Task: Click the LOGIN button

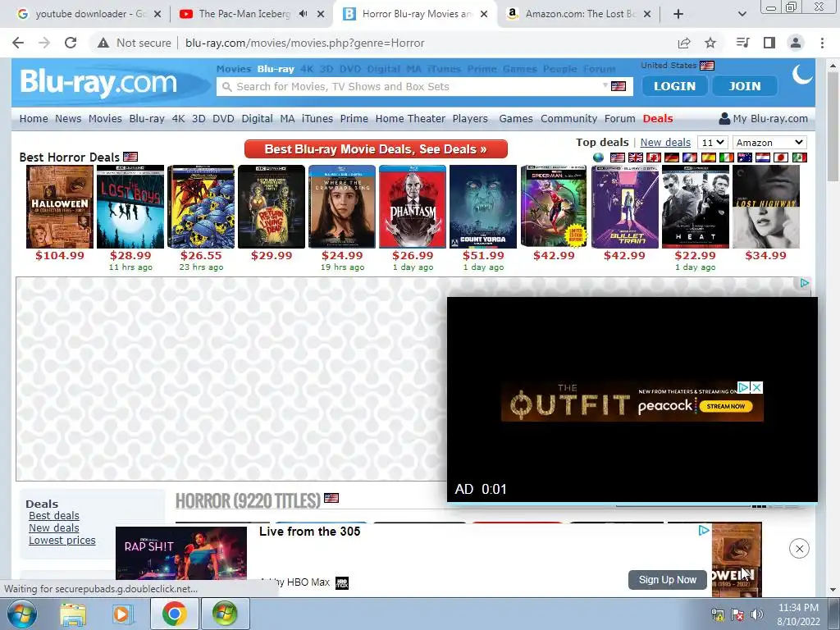Action: (675, 86)
